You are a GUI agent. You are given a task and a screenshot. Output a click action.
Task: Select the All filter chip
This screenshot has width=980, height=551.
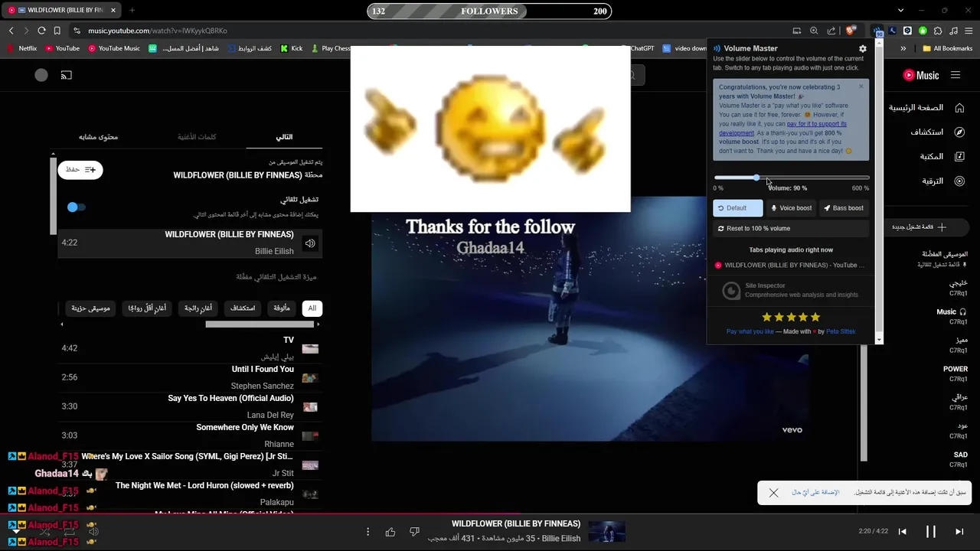click(x=312, y=308)
